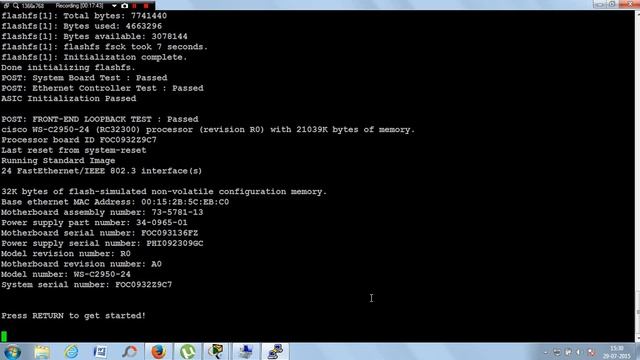The height and width of the screenshot is (360, 640).
Task: Switch to Firefox in the taskbar
Action: click(x=159, y=351)
